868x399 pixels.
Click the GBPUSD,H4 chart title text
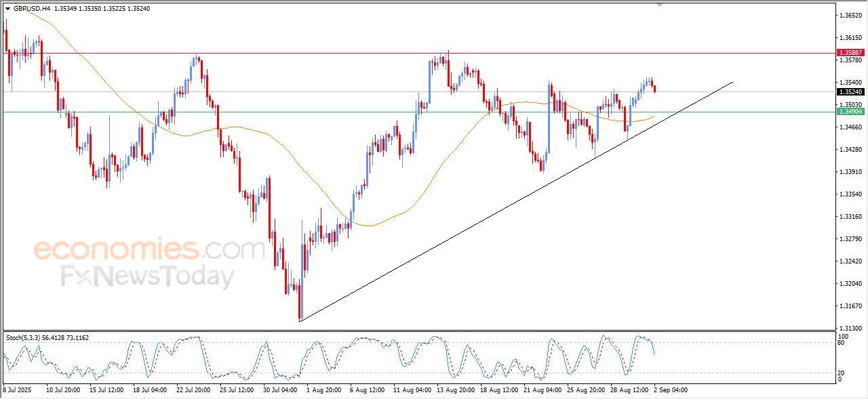click(32, 9)
